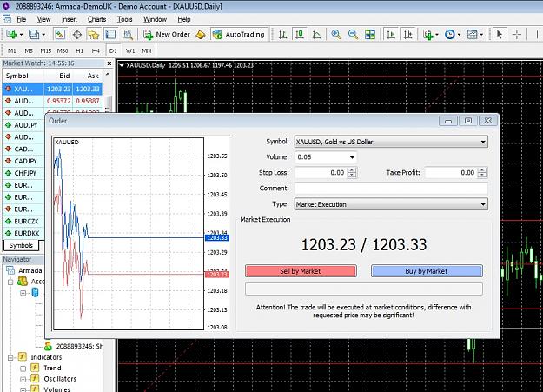Open the Strategy Tester magnifier icon
The image size is (543, 392).
128,34
